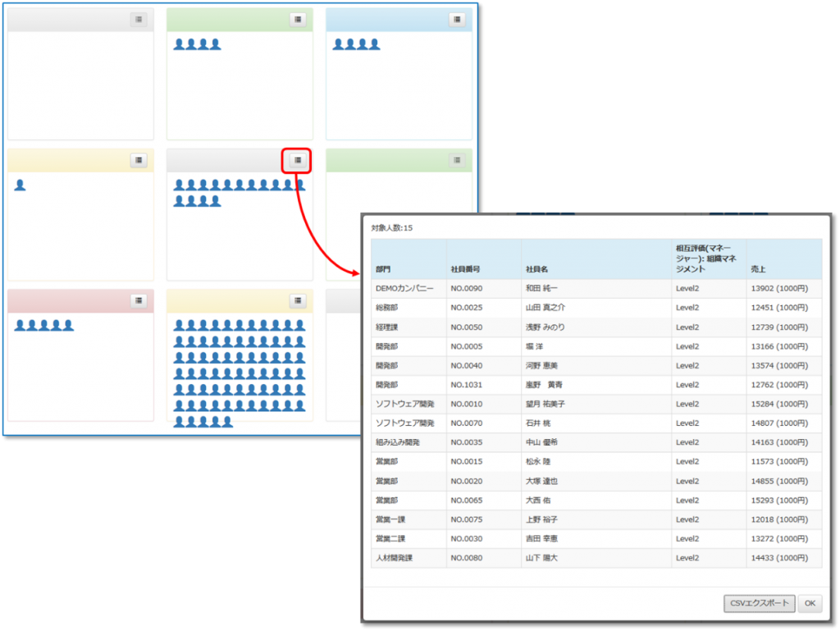Click list icon on gray card with fifteen people
Image resolution: width=840 pixels, height=631 pixels.
coord(297,160)
